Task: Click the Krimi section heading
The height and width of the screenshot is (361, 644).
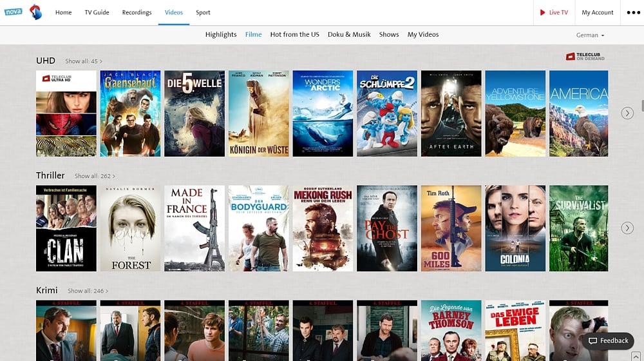Action: 47,290
